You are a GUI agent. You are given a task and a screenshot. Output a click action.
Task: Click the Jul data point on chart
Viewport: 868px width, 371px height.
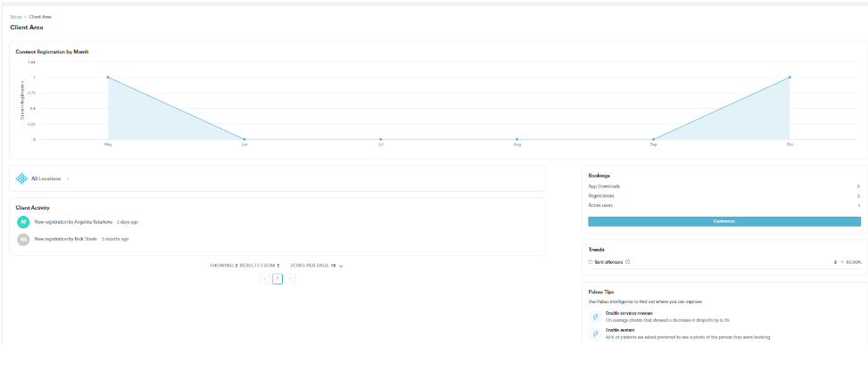pyautogui.click(x=381, y=139)
